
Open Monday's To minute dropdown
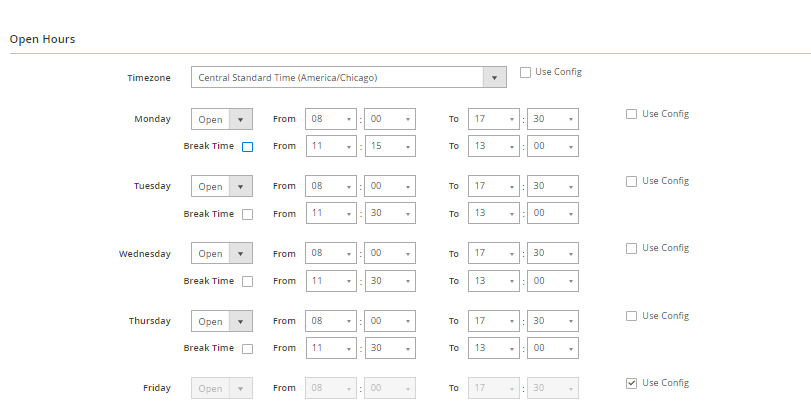coord(553,119)
